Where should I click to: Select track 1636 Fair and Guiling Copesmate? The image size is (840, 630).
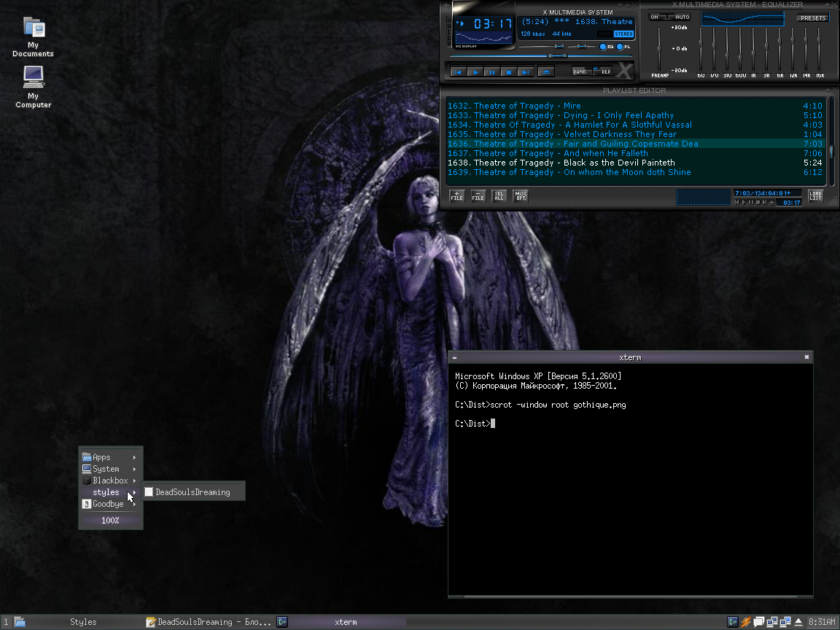point(635,144)
